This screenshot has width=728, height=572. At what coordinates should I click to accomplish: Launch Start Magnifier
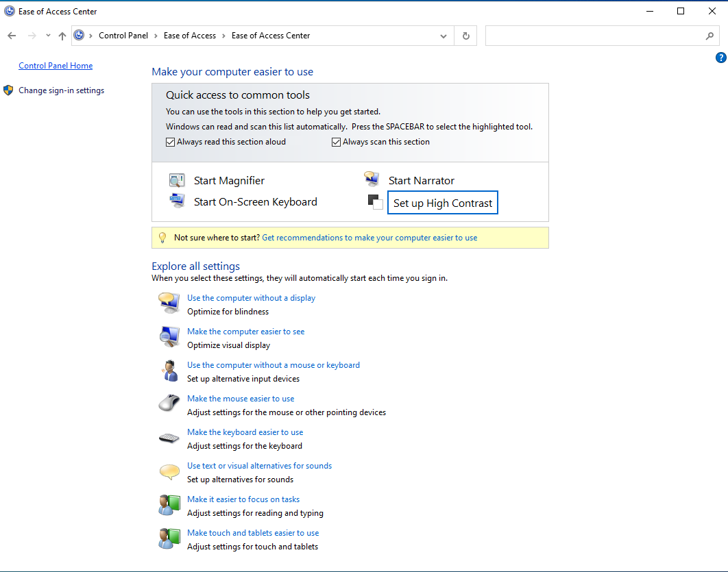tap(229, 180)
